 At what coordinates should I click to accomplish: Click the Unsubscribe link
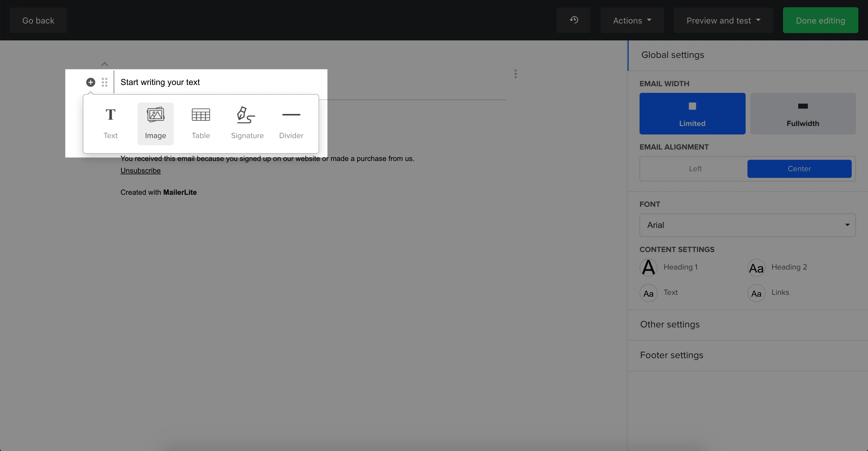pos(140,171)
